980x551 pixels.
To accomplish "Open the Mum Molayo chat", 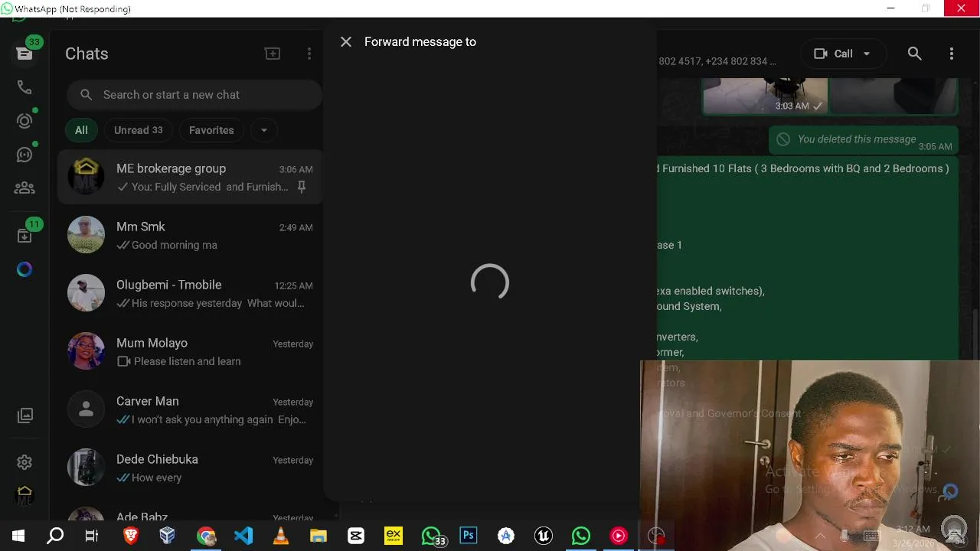I will coord(190,352).
